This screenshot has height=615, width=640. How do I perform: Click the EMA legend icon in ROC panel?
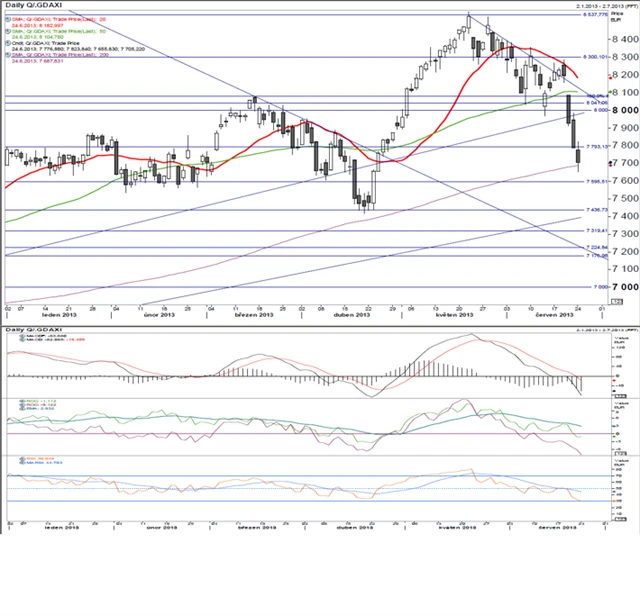pyautogui.click(x=22, y=408)
